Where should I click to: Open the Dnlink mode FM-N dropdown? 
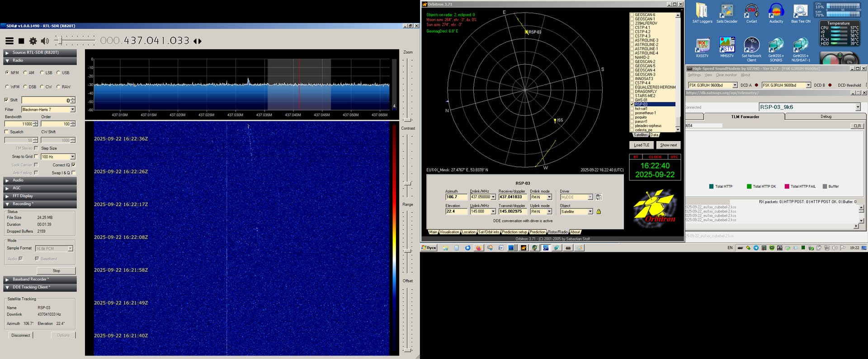click(x=549, y=197)
